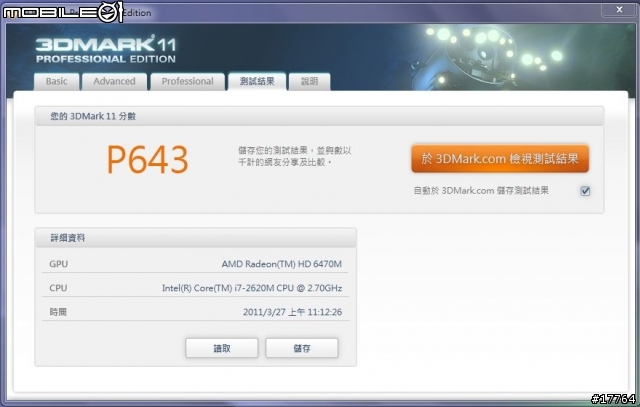Click the 3DMark 11 Professional Edition logo
Viewport: 640px width, 407px height.
106,49
